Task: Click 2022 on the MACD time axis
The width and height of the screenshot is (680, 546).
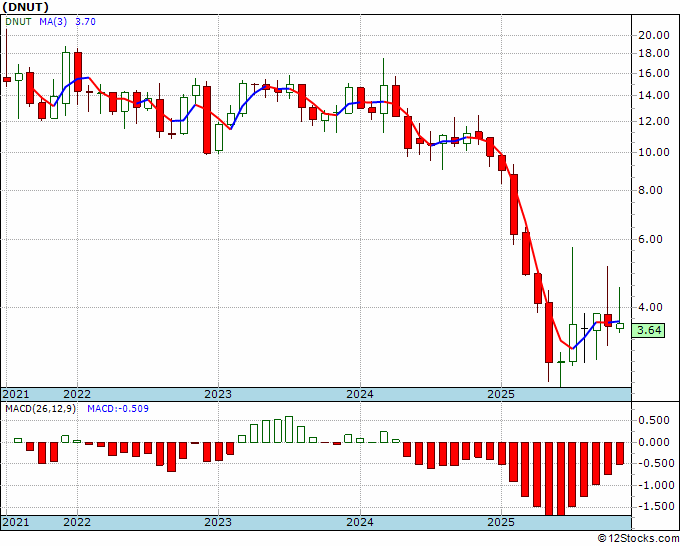Action: tap(77, 522)
